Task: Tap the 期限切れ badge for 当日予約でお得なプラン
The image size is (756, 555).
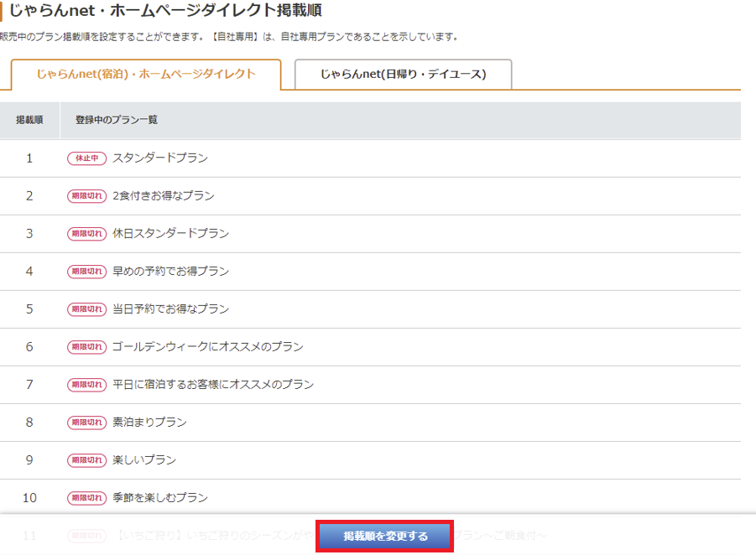Action: 87,309
